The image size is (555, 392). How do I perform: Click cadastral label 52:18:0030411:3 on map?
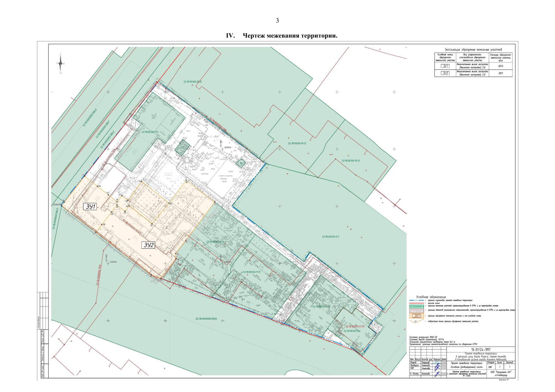[x=331, y=237]
